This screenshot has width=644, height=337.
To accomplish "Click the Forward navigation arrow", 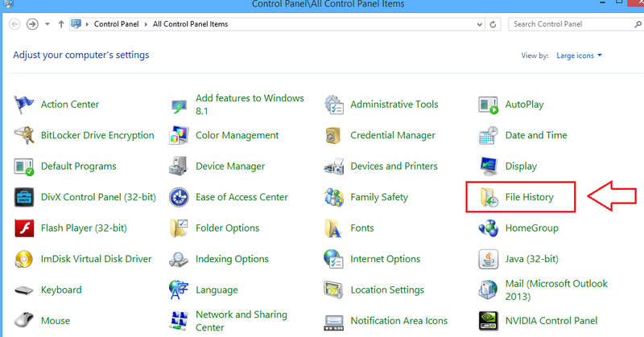I will (32, 24).
